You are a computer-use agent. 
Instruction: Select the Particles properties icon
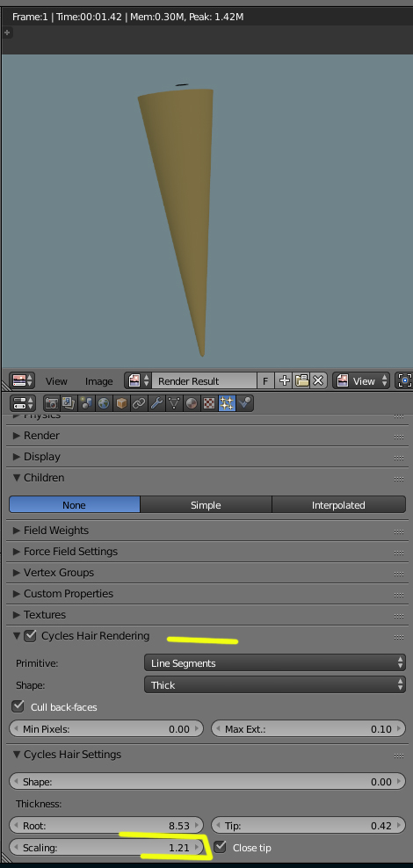227,403
